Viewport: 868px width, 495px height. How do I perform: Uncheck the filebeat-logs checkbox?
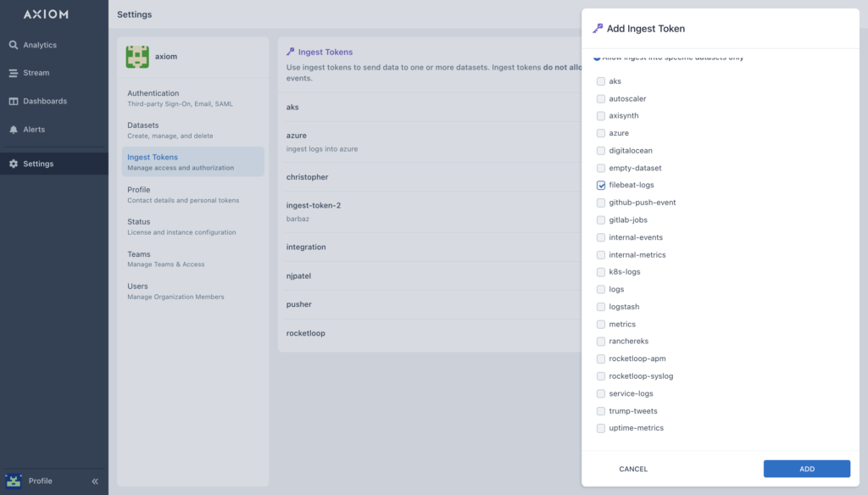click(601, 186)
